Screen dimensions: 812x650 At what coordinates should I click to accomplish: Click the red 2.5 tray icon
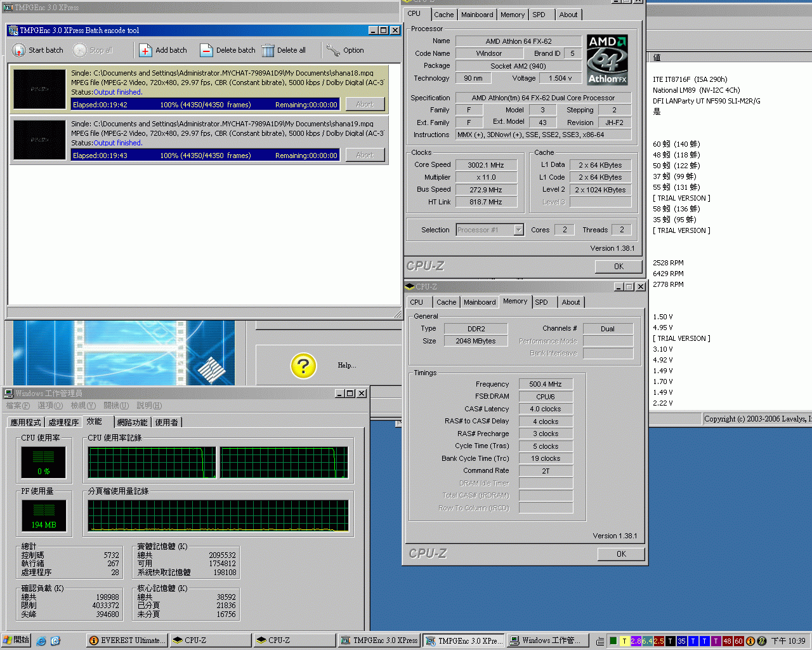(x=659, y=641)
